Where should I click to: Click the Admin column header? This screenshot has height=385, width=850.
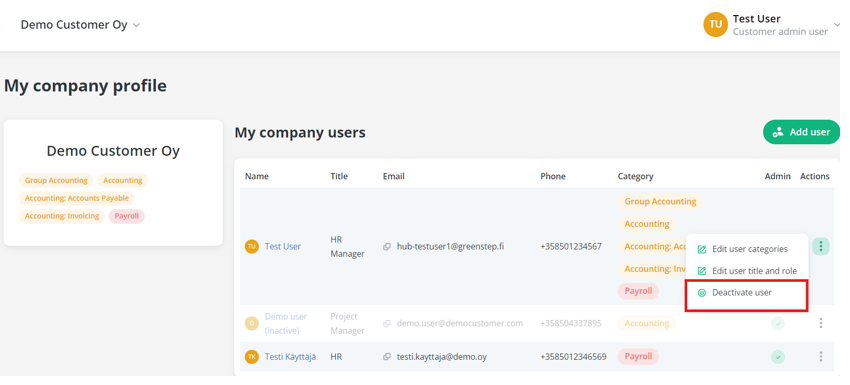[x=778, y=176]
